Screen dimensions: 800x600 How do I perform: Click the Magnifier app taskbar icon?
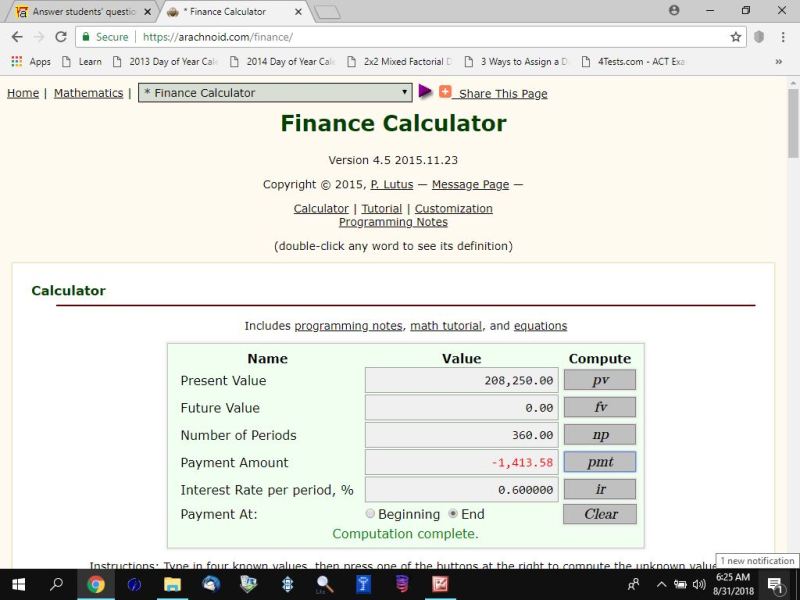click(x=324, y=584)
